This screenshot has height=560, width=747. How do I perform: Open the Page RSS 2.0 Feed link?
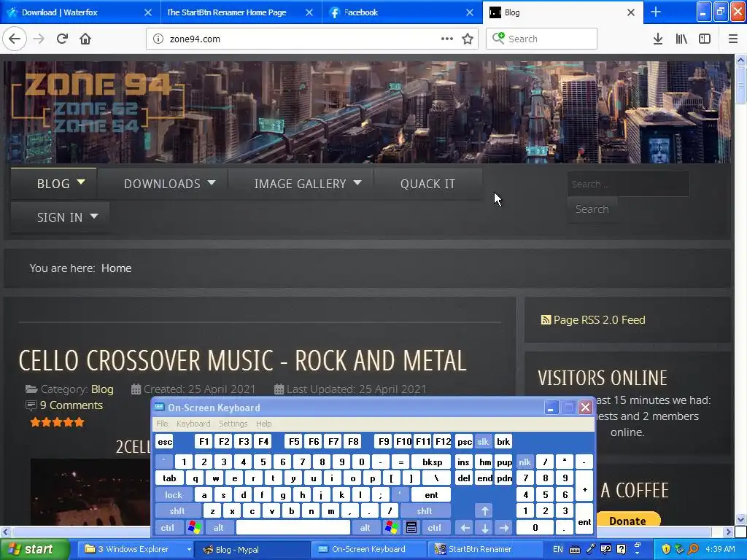(x=599, y=320)
